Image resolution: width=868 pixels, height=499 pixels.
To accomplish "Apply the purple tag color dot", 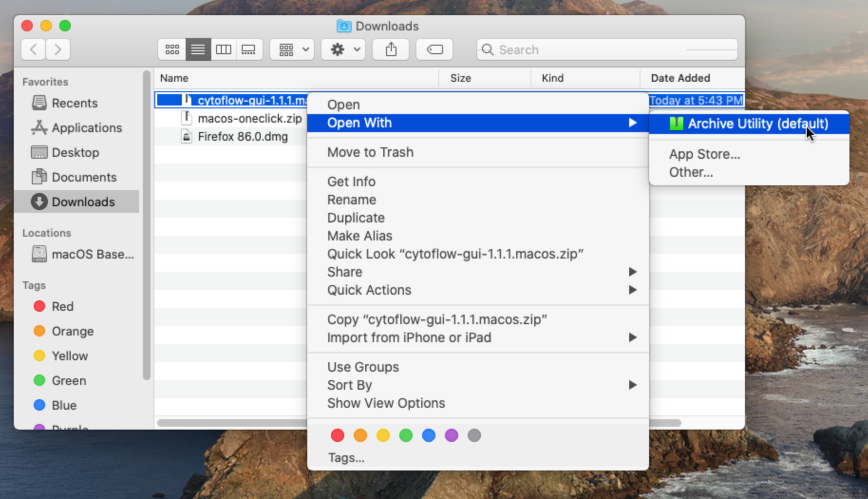I will tap(451, 435).
